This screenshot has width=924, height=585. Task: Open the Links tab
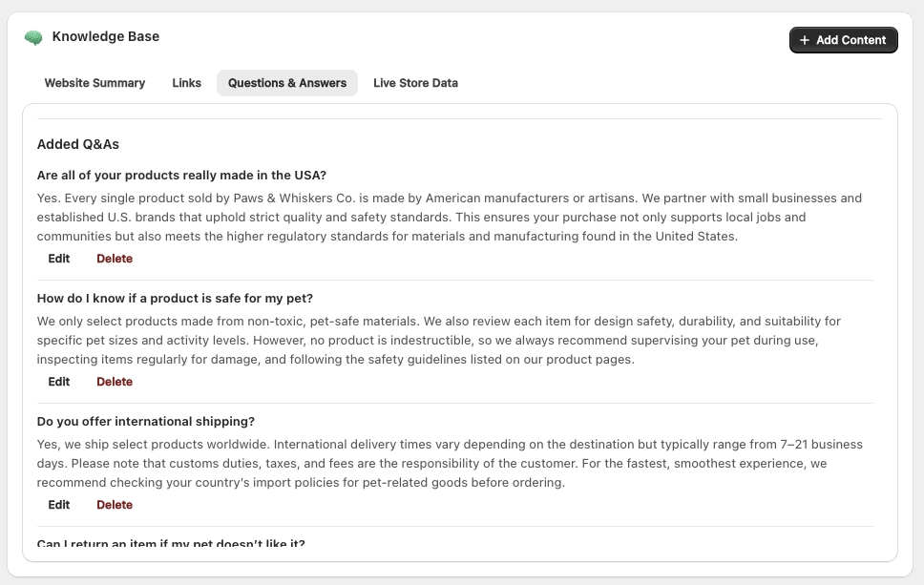(x=186, y=83)
